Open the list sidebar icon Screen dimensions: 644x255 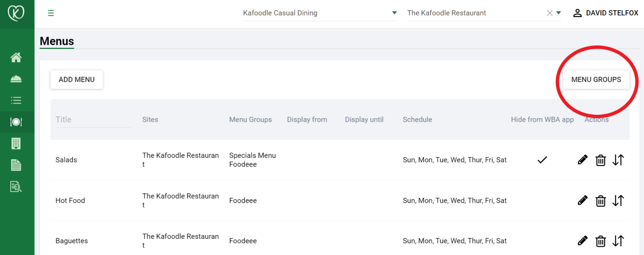(16, 101)
